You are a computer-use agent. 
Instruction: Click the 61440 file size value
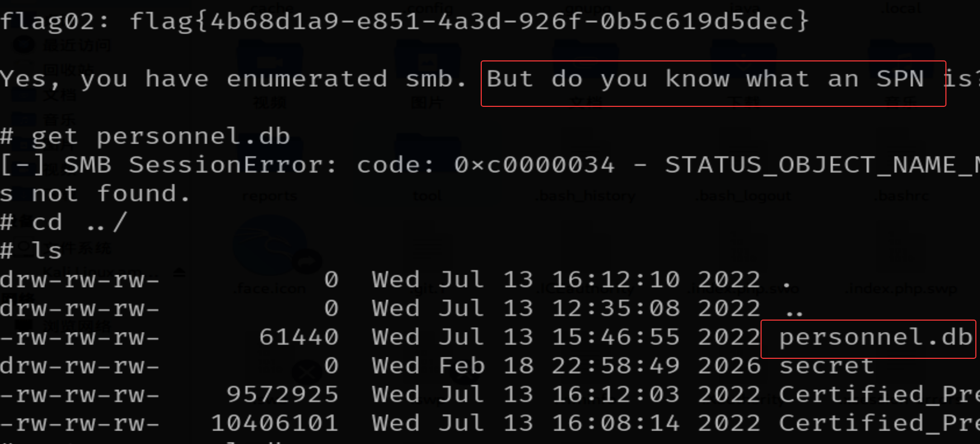click(298, 338)
